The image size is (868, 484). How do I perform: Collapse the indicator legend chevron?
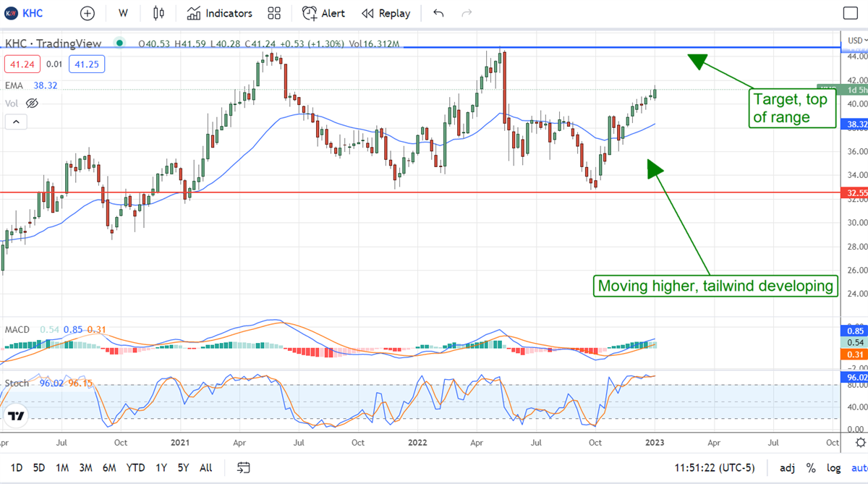15,122
